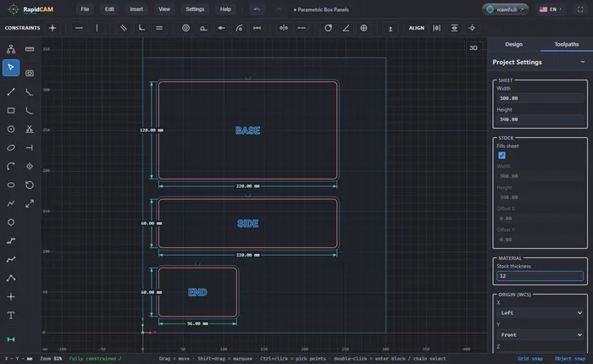The width and height of the screenshot is (593, 364).
Task: Apply the coincident plus constraint
Action: 53,28
